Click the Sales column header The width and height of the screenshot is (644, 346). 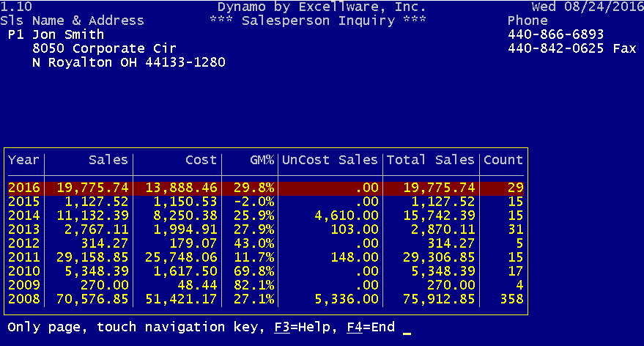(108, 160)
